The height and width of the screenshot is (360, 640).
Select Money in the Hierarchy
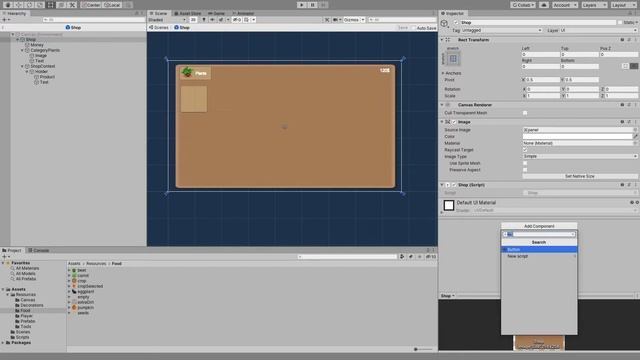pyautogui.click(x=37, y=45)
